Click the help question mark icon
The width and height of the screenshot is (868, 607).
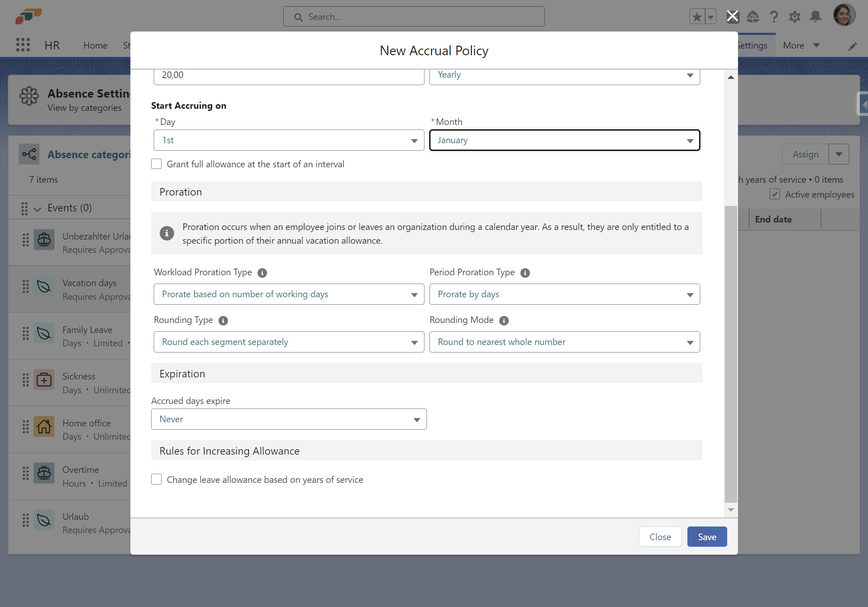773,17
